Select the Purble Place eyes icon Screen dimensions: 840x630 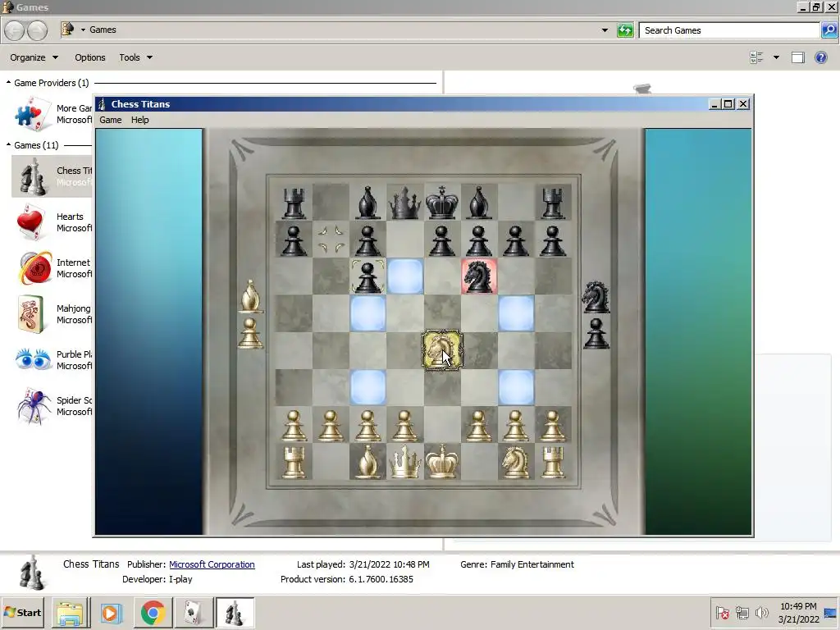[x=33, y=359]
